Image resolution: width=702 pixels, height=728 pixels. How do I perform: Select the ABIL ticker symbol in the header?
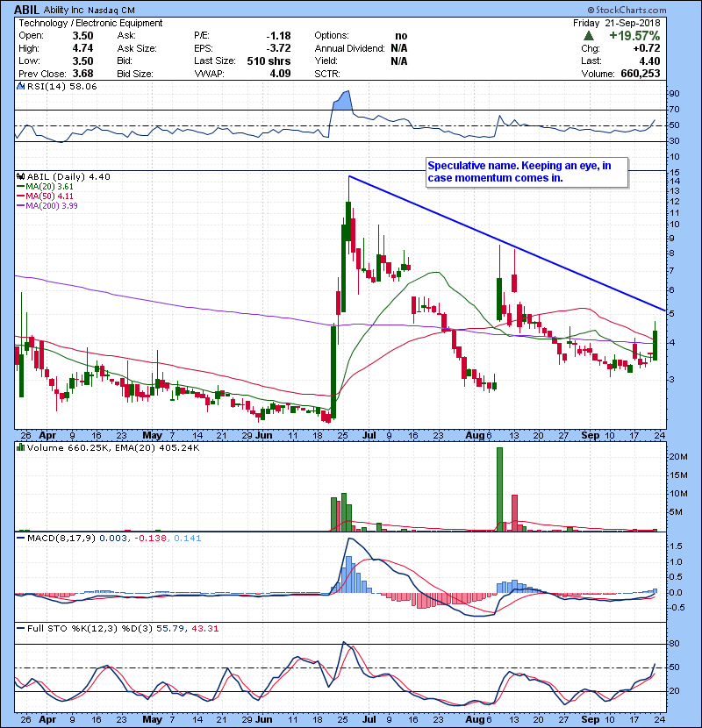(26, 10)
